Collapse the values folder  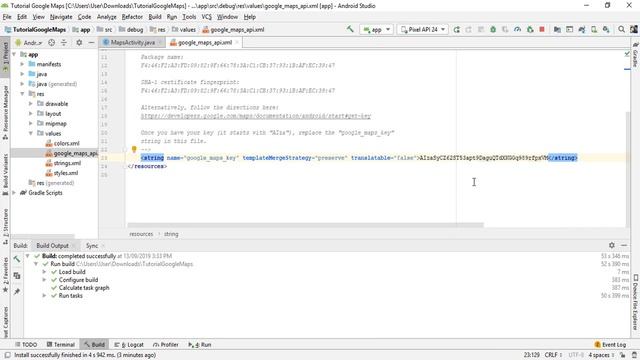31,133
